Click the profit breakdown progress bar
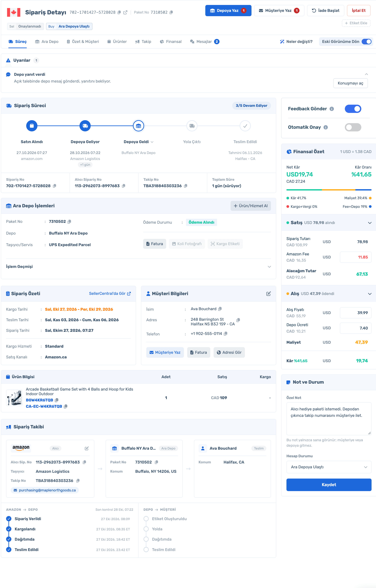Viewport: 376px width, 588px height. click(329, 190)
